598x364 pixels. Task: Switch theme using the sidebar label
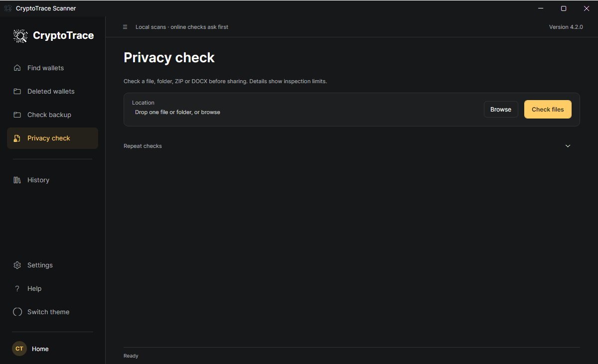coord(48,312)
